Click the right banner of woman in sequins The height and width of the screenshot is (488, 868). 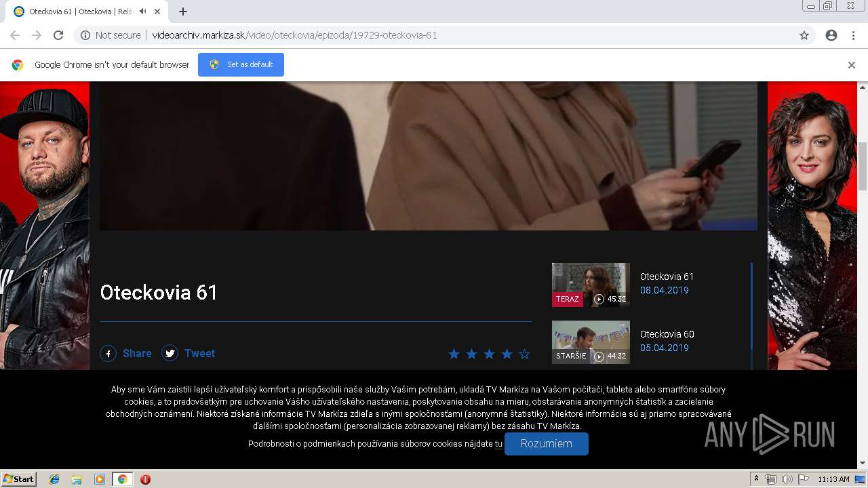point(812,225)
